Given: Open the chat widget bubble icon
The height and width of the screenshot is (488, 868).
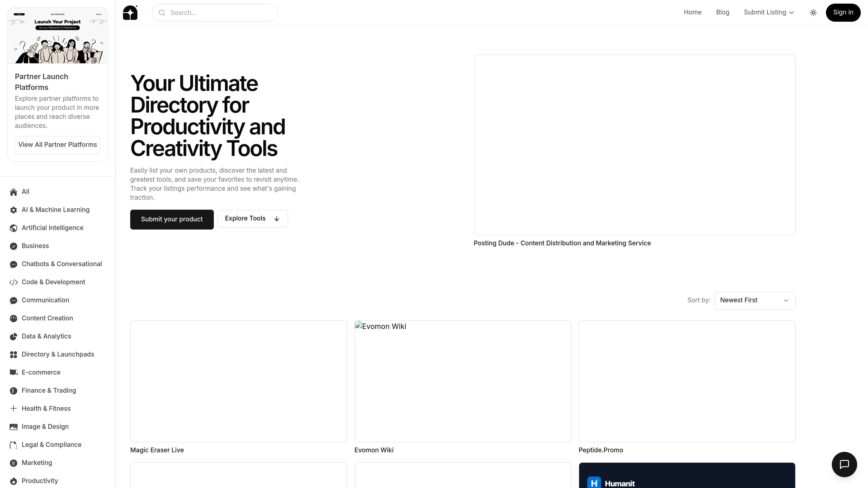Looking at the screenshot, I should click(x=844, y=465).
